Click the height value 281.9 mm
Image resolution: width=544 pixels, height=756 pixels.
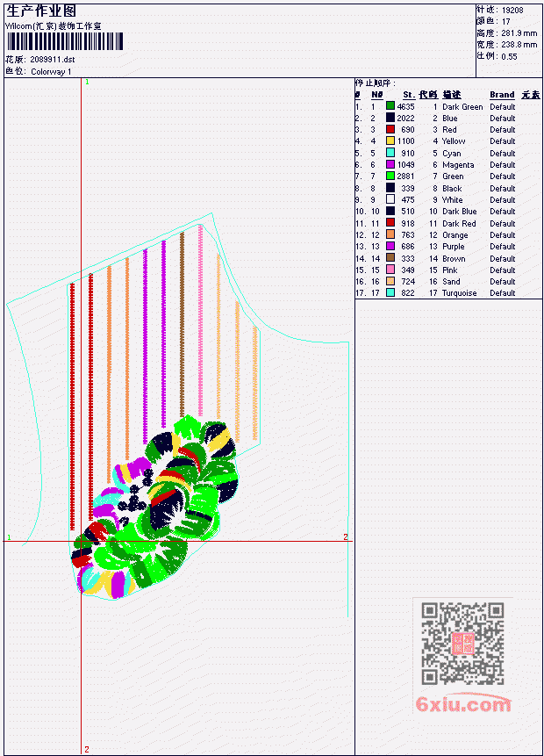[x=519, y=33]
